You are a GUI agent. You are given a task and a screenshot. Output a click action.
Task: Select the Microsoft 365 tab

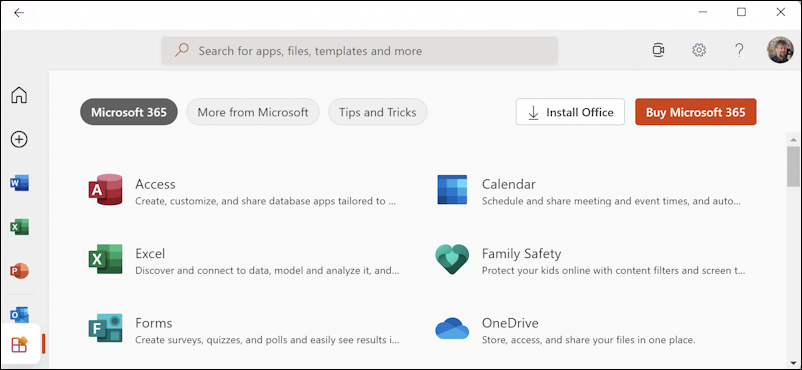pos(129,112)
